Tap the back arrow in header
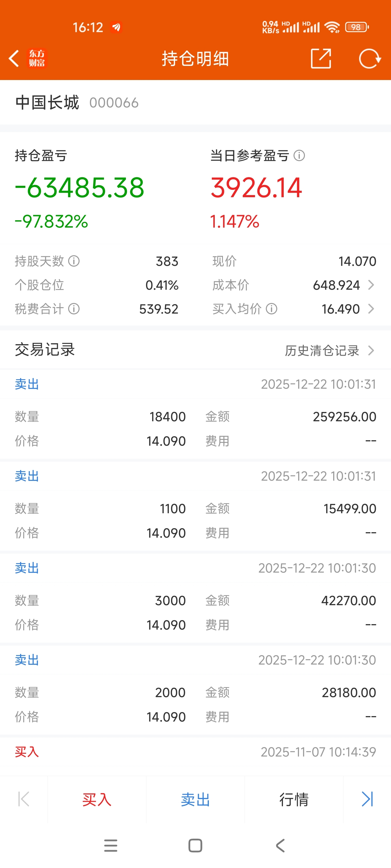Image resolution: width=391 pixels, height=868 pixels. [14, 59]
